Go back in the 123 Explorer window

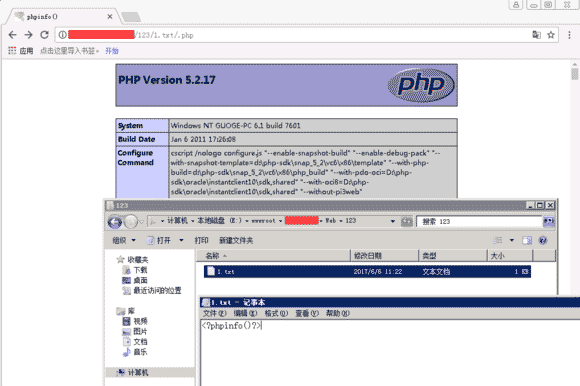pos(115,222)
